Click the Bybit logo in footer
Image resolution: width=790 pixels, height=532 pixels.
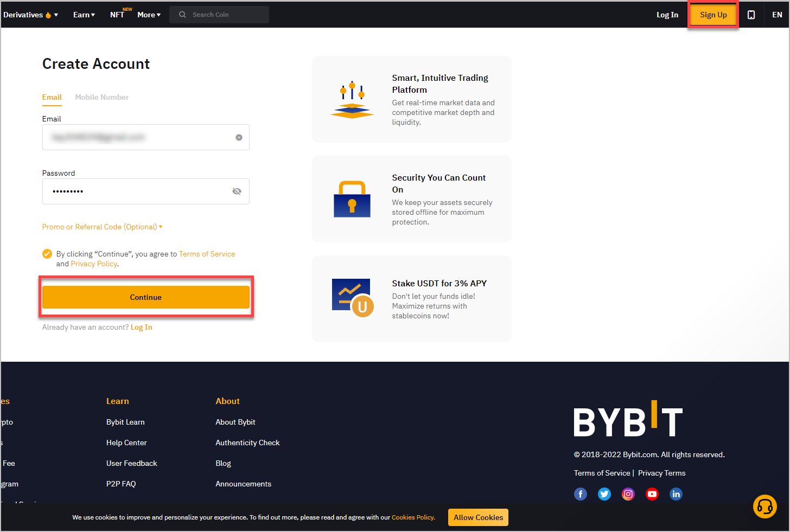(x=628, y=419)
